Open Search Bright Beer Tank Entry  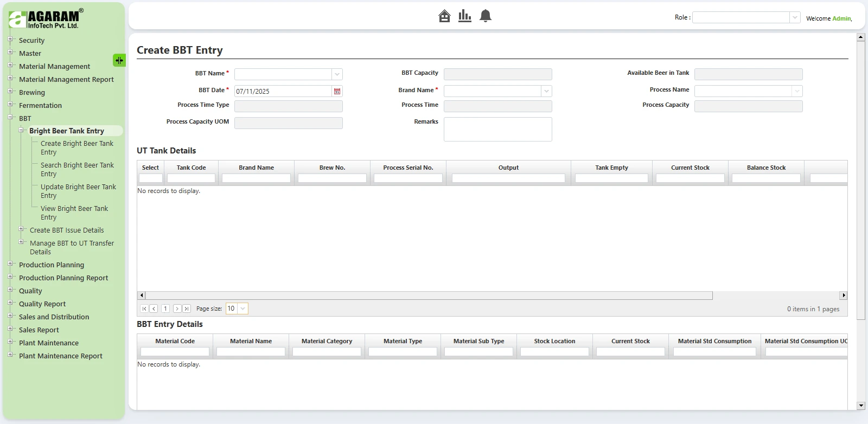77,169
